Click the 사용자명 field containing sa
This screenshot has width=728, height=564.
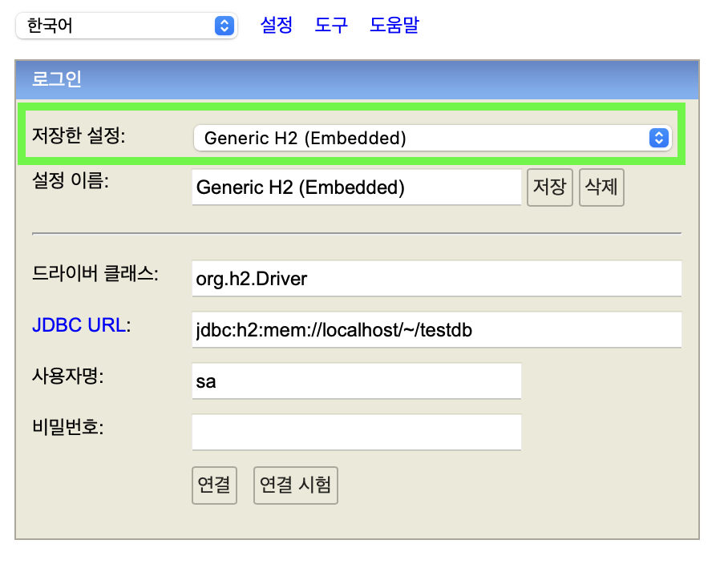pos(357,381)
